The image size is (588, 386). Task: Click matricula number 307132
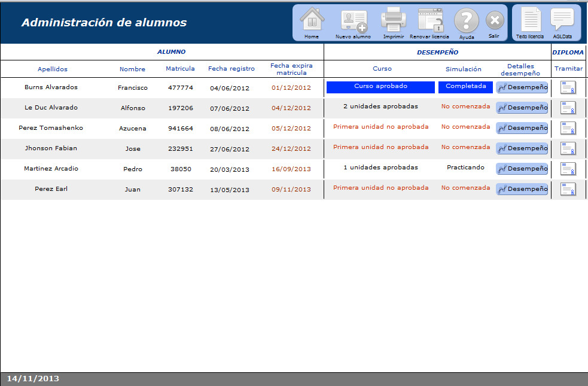pos(181,190)
